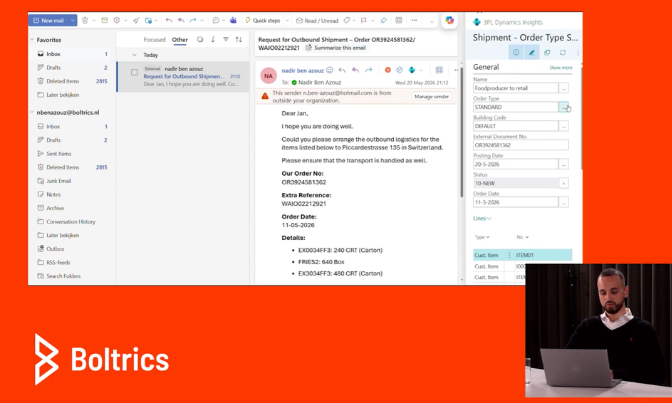This screenshot has height=403, width=672.
Task: Tick the checkbox for nadir ben azouz email
Action: [135, 72]
